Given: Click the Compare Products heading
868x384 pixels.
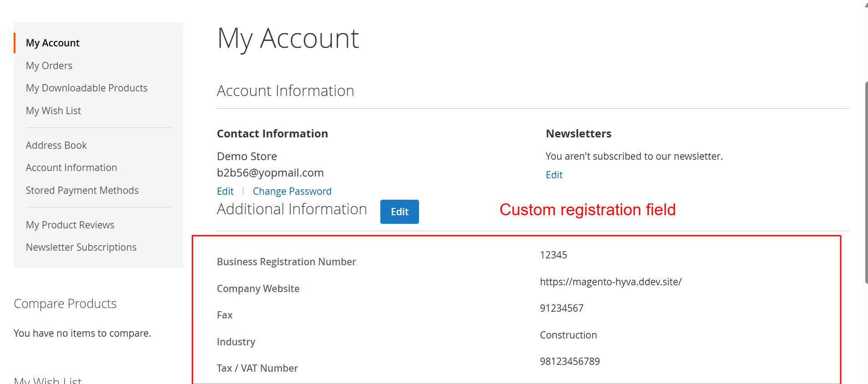Looking at the screenshot, I should [x=65, y=303].
